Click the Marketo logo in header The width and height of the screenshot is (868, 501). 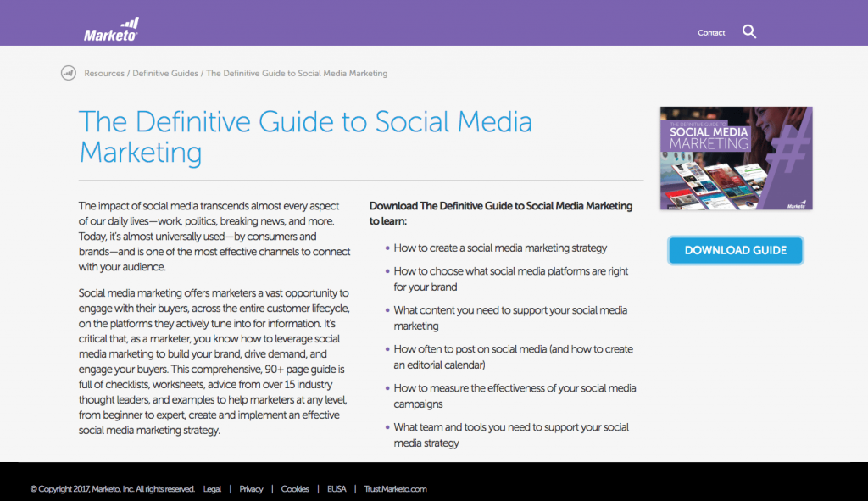pos(111,30)
